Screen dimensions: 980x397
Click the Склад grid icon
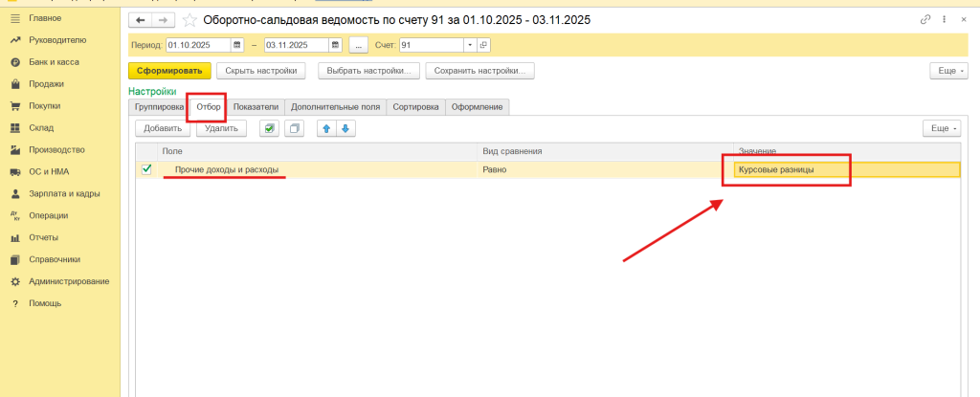pos(15,128)
